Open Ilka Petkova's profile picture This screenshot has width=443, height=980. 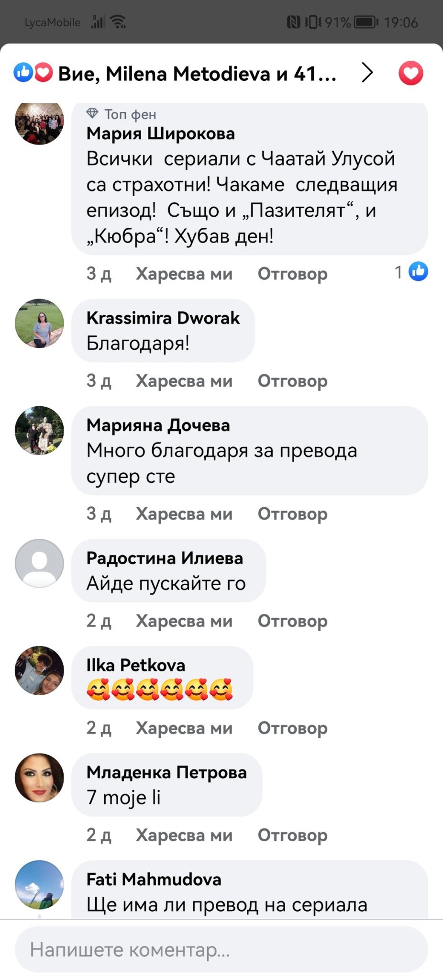click(39, 670)
